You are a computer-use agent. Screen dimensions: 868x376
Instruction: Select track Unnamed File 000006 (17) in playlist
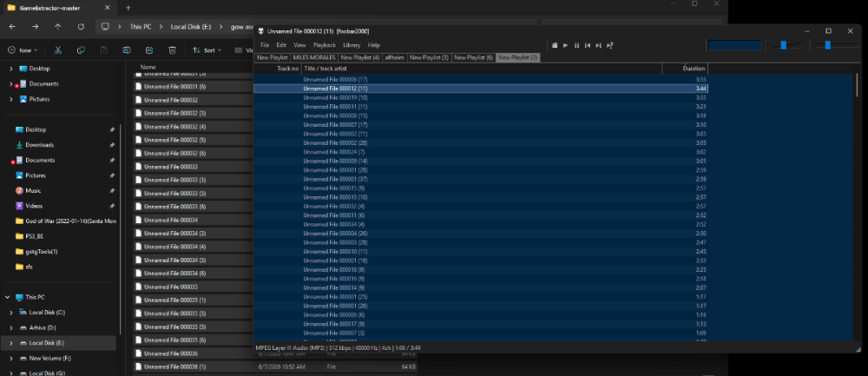pyautogui.click(x=480, y=80)
